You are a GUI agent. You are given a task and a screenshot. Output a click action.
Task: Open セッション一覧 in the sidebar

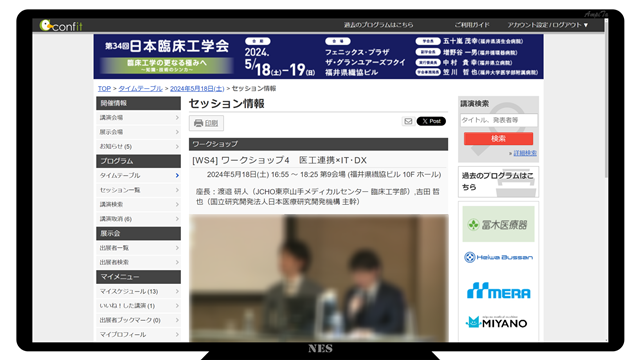(138, 190)
